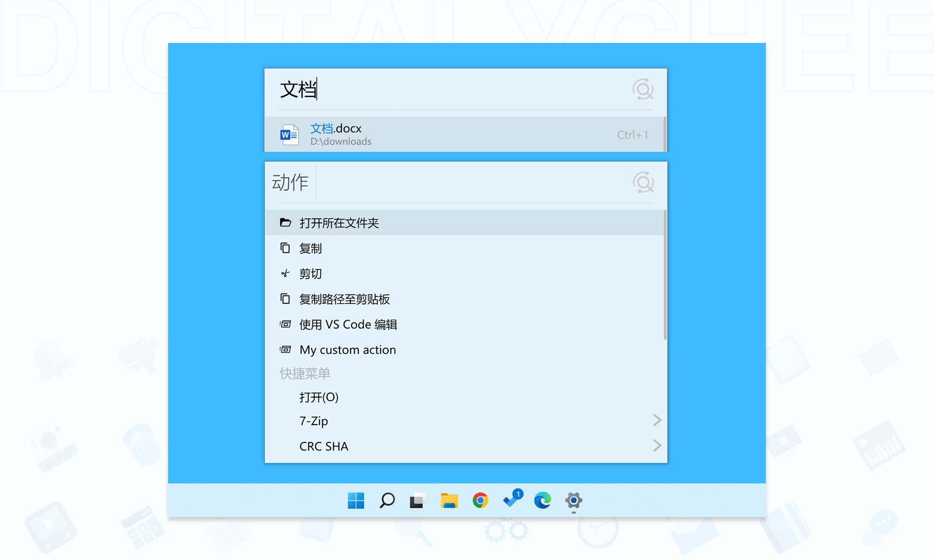Click the search logo icon in 动作 panel
Screen dimensions: 934x560
643,182
